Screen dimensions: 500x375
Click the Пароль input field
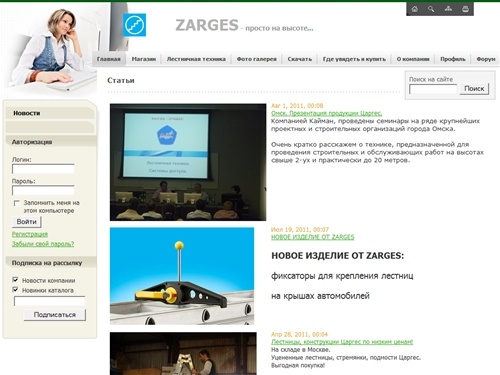coord(43,190)
